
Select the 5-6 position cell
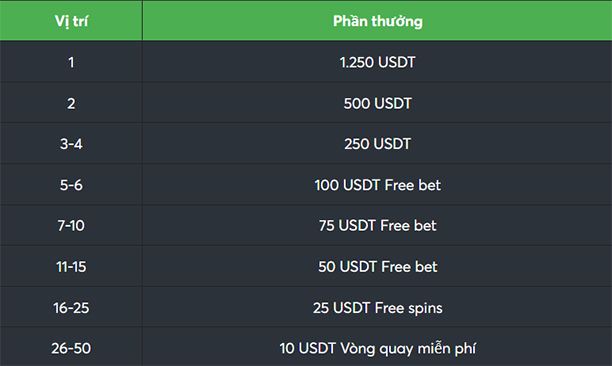tap(71, 185)
